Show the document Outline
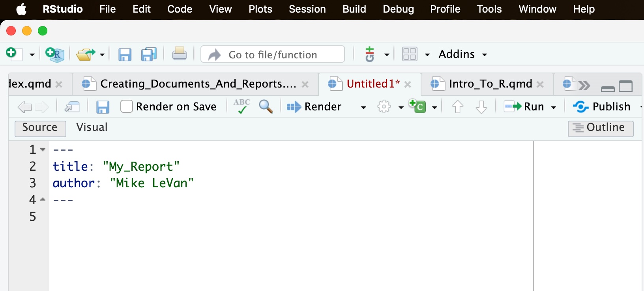This screenshot has height=291, width=644. pyautogui.click(x=600, y=128)
